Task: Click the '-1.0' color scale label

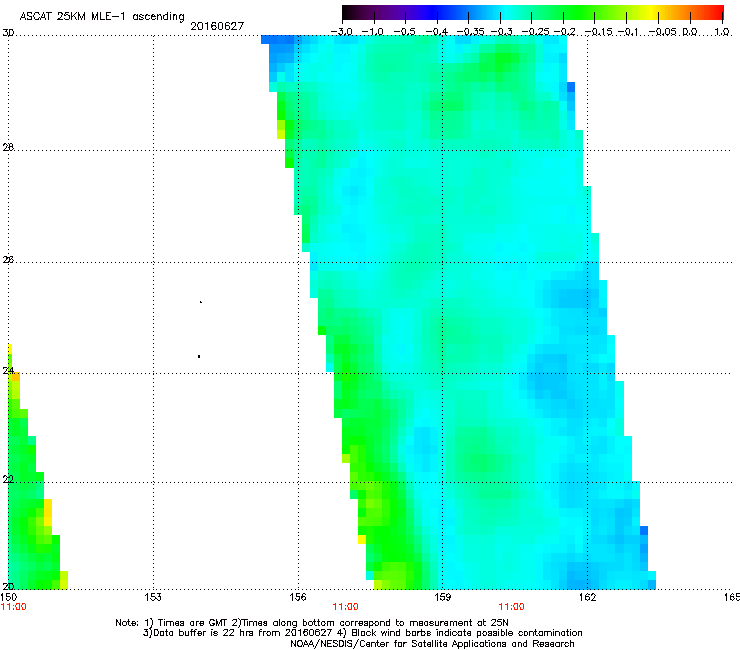Action: click(x=372, y=32)
